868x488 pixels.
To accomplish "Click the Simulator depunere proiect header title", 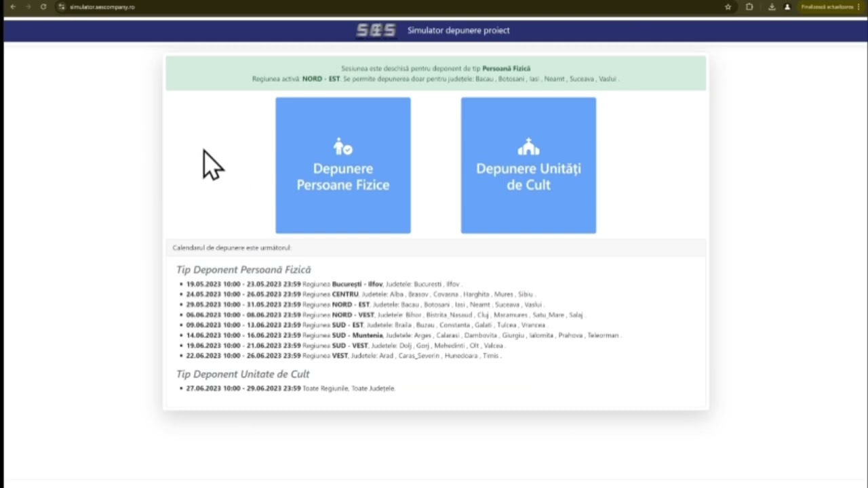I will coord(458,30).
